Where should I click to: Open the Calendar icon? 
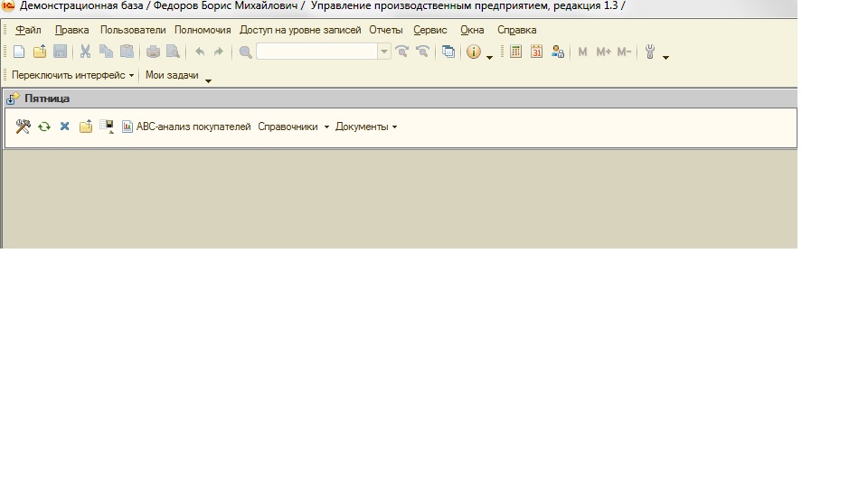coord(536,52)
